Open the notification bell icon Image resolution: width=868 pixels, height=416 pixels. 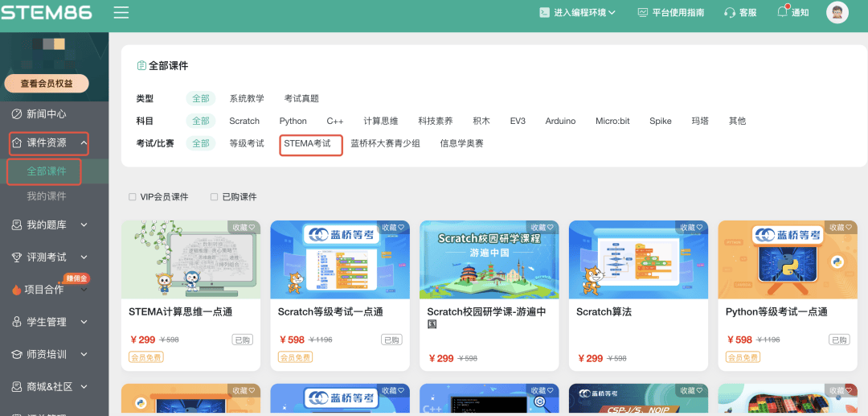coord(782,12)
